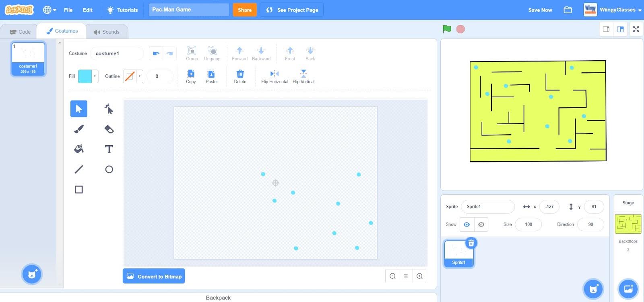Click See Project Page

pyautogui.click(x=292, y=10)
